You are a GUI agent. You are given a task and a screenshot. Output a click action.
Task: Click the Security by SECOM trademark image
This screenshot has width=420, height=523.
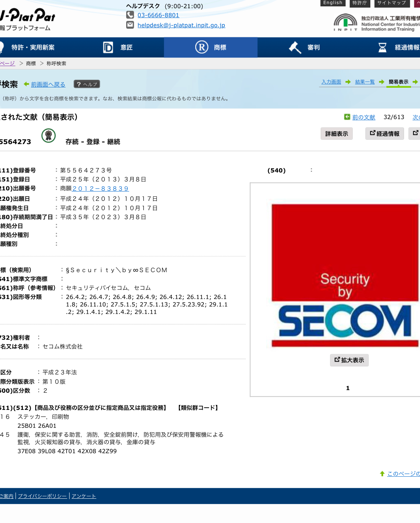coord(345,275)
